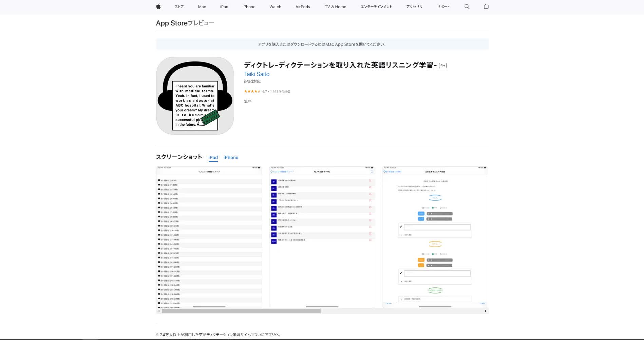Open the third screenshot with dictation inputs
Image resolution: width=644 pixels, height=340 pixels.
435,237
